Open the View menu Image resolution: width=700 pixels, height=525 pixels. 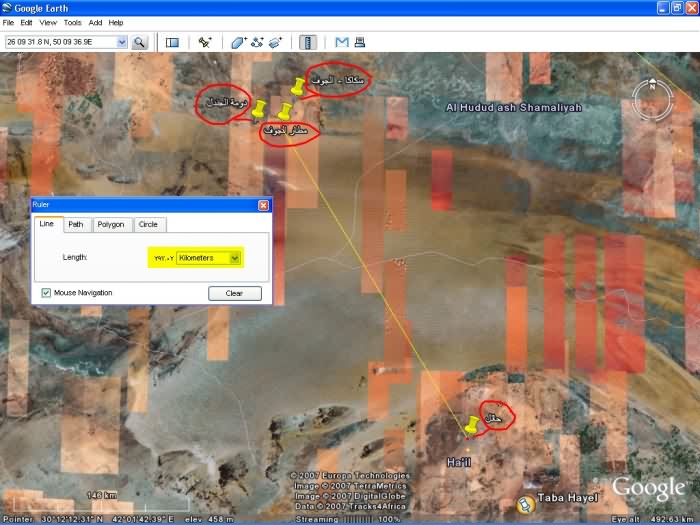point(48,23)
